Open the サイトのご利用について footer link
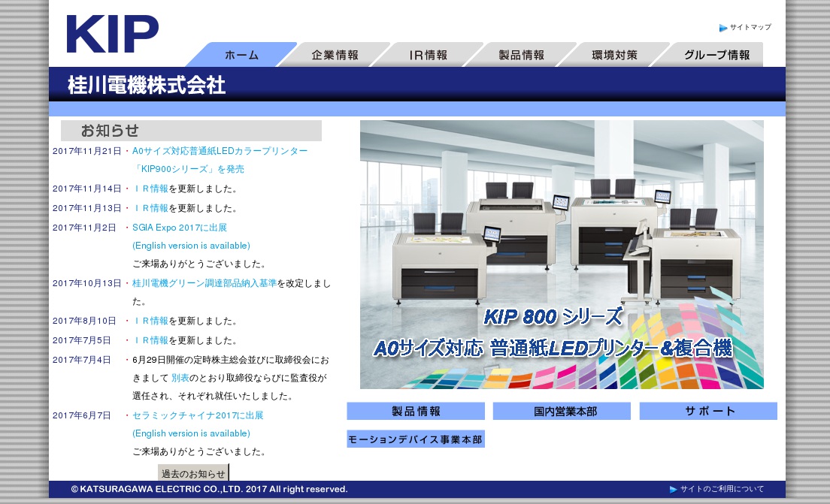The height and width of the screenshot is (504, 830). click(722, 489)
